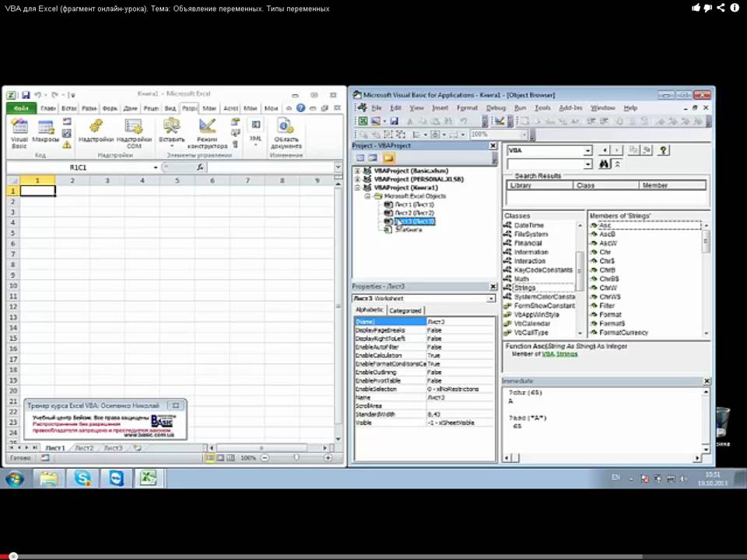Open Object Browser search text dropdown

click(x=588, y=164)
